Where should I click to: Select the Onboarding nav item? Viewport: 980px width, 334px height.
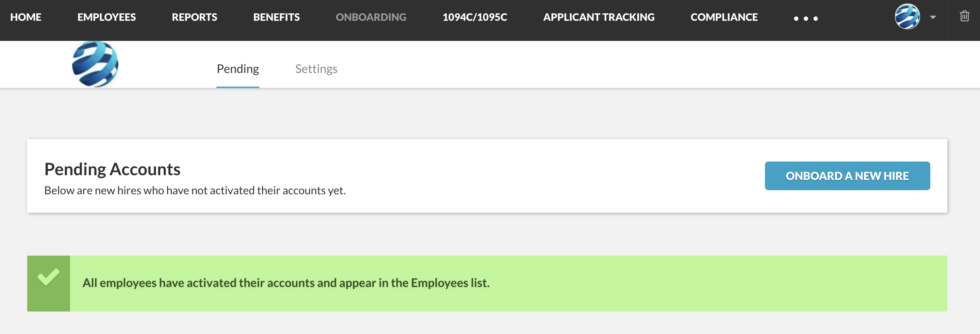pos(371,17)
